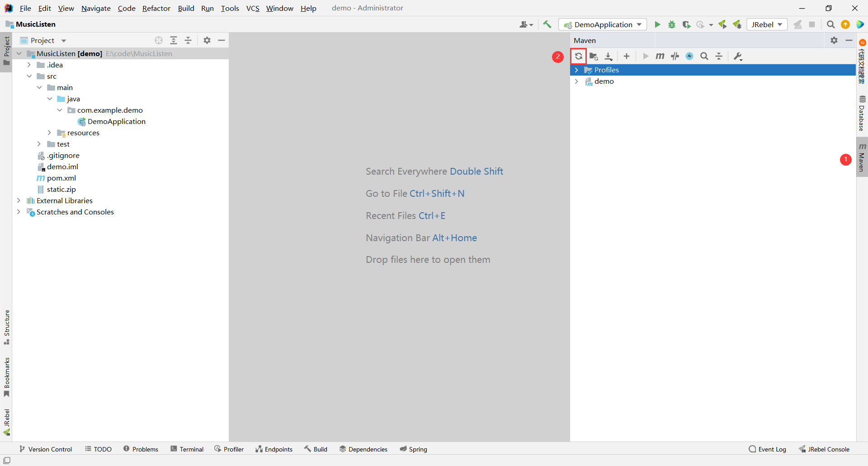
Task: Open Navigate menu
Action: click(96, 8)
